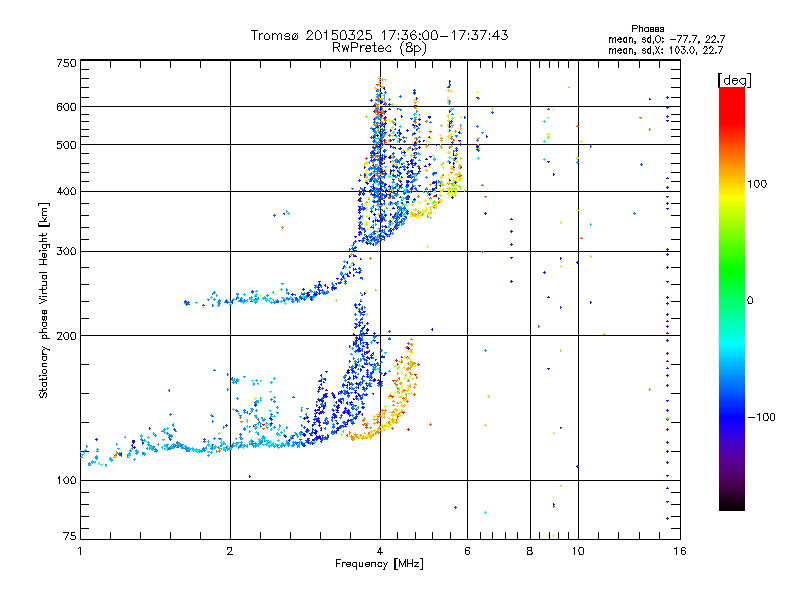This screenshot has width=800, height=600.
Task: Click colorbar tick label '0'
Action: tap(750, 301)
